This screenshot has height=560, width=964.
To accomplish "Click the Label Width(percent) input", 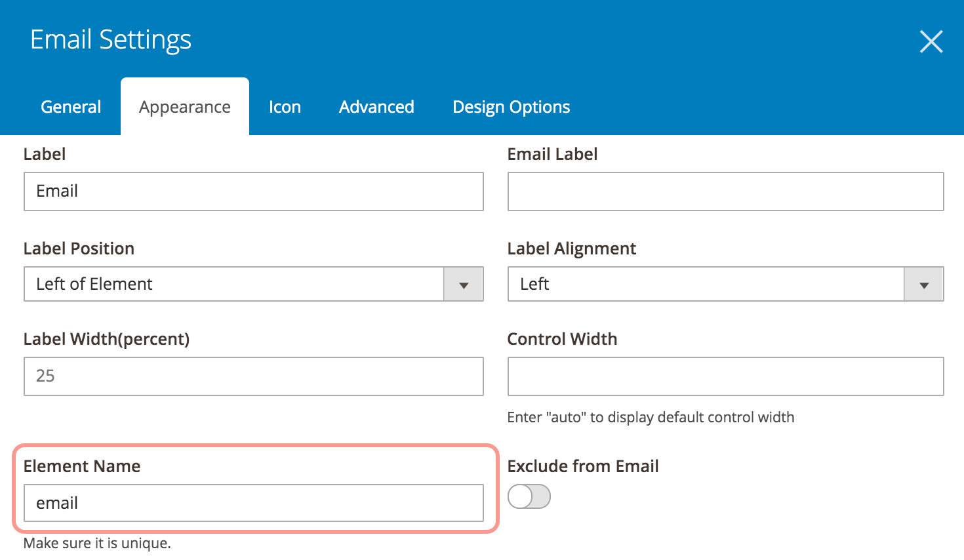I will coord(253,376).
